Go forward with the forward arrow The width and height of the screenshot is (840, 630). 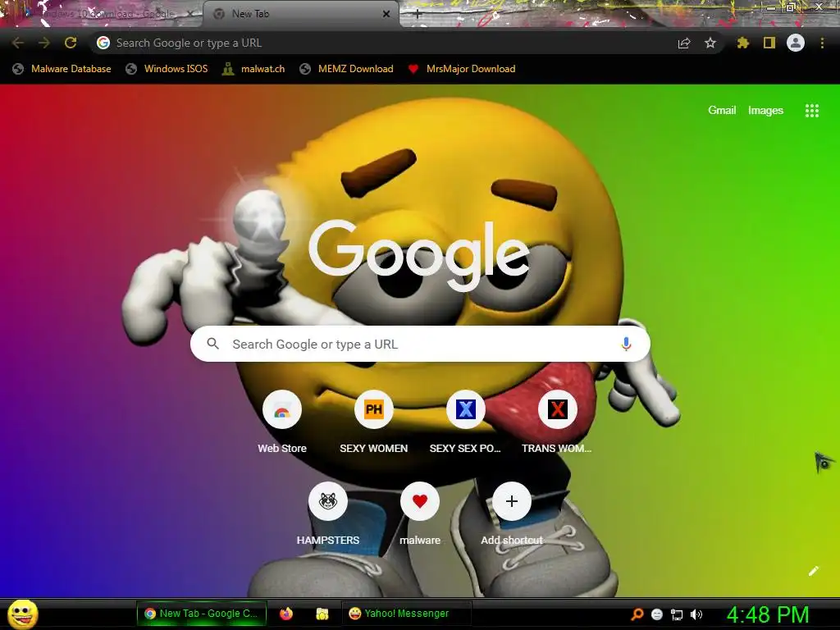pyautogui.click(x=44, y=43)
